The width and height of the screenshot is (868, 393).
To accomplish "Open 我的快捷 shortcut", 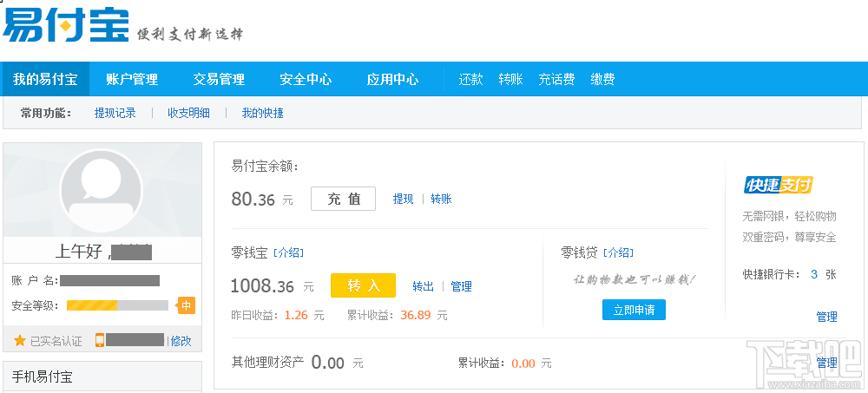I will coord(262,113).
